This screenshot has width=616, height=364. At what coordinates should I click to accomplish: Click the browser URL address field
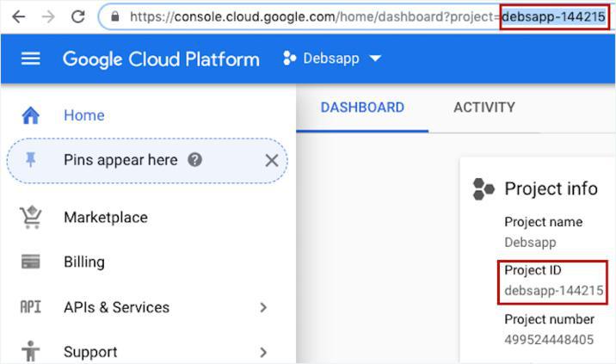point(310,16)
